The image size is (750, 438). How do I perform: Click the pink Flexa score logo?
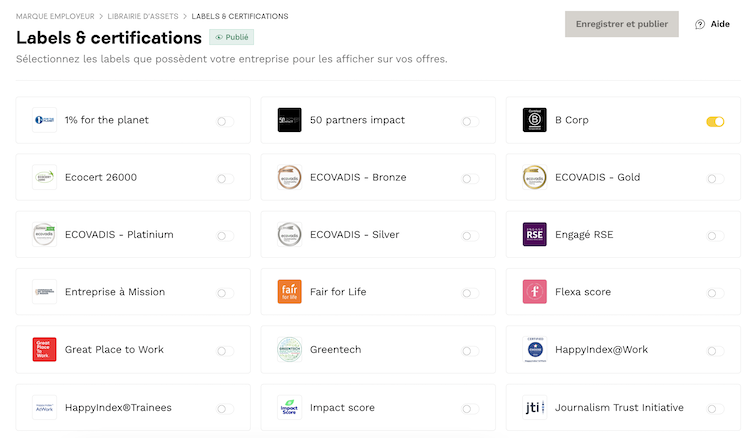coord(534,292)
